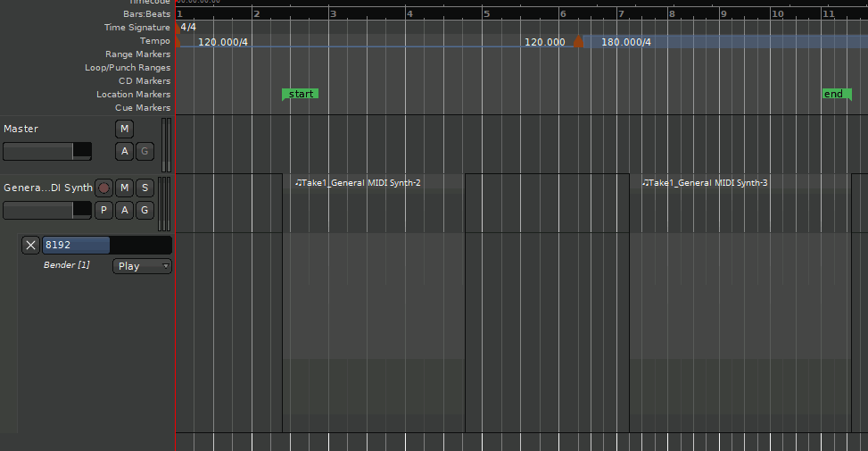The height and width of the screenshot is (451, 868).
Task: Select the green end location marker
Action: click(x=835, y=94)
